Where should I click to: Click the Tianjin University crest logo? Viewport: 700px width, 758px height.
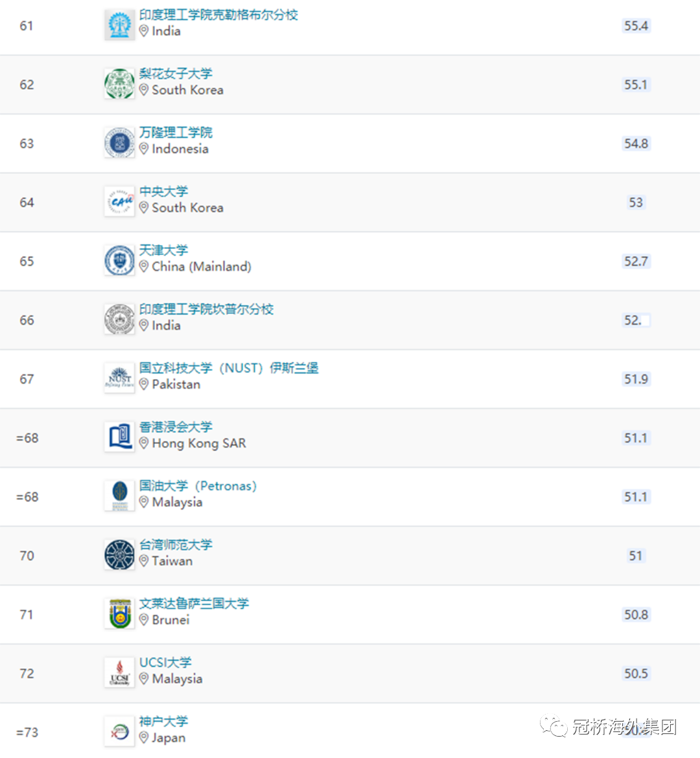click(x=119, y=261)
